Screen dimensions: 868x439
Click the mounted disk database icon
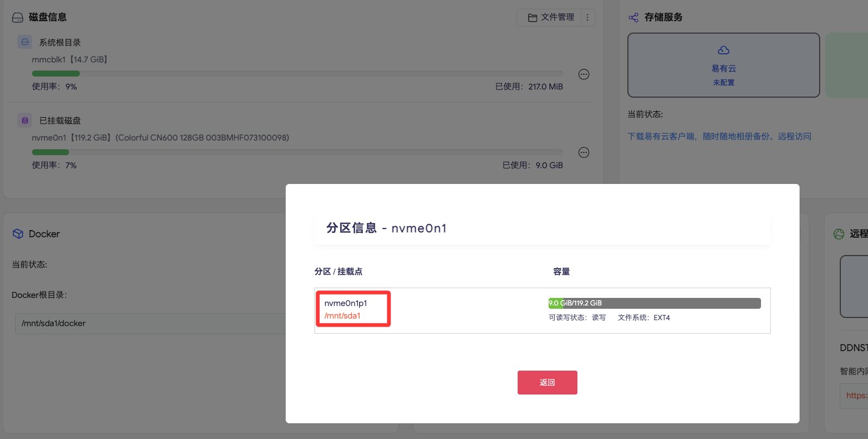(x=24, y=120)
